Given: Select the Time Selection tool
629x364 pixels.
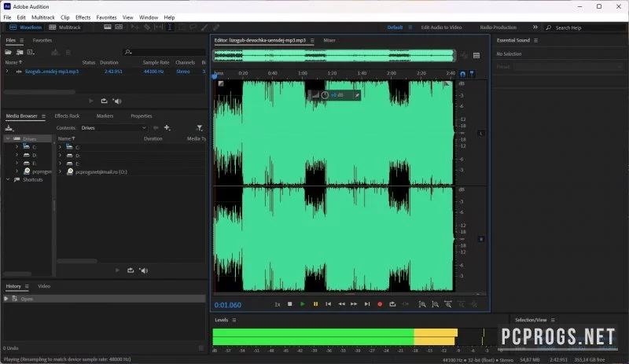Looking at the screenshot, I should tap(170, 28).
